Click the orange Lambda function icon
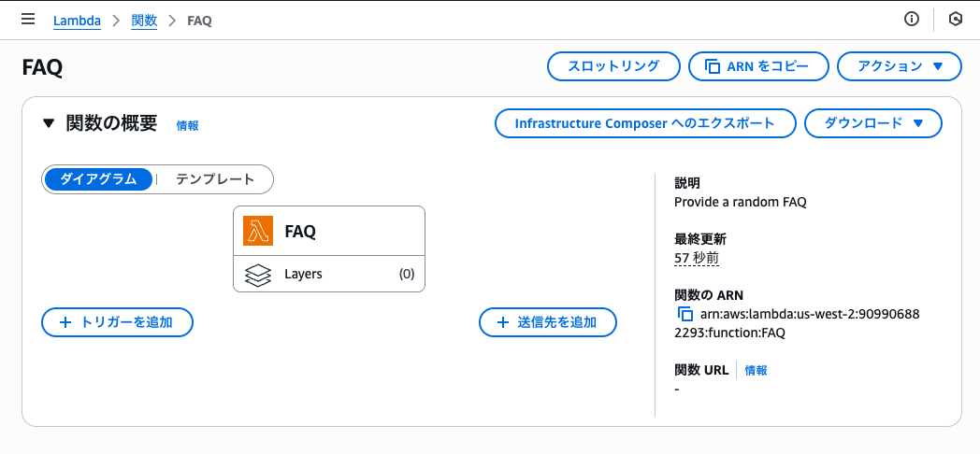 [257, 231]
